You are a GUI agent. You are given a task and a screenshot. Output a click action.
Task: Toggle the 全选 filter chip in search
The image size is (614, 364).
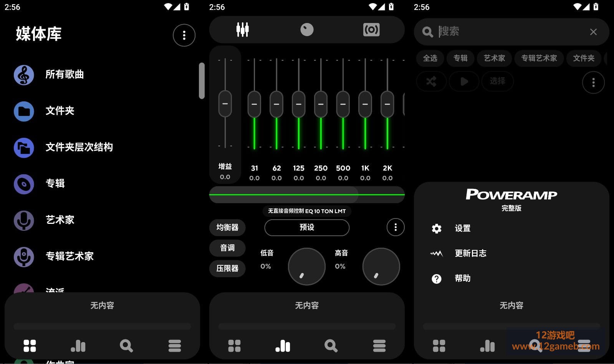coord(430,58)
